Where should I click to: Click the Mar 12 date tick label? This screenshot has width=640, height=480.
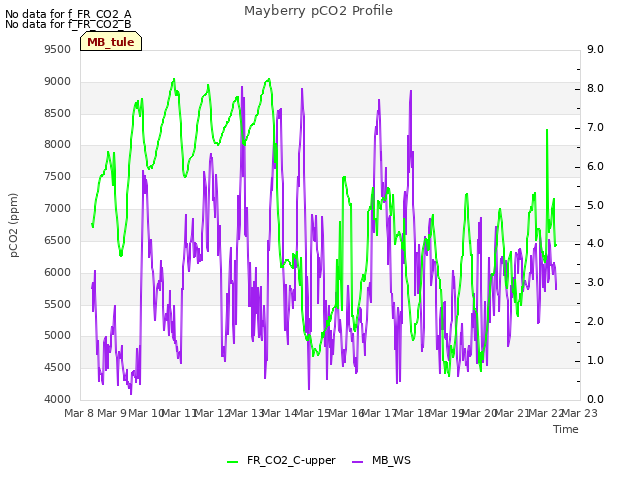[x=213, y=413]
